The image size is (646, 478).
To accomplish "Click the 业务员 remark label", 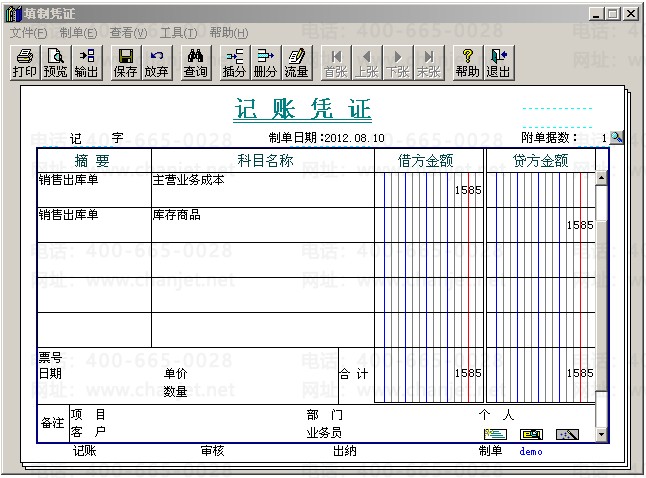I will pyautogui.click(x=324, y=433).
